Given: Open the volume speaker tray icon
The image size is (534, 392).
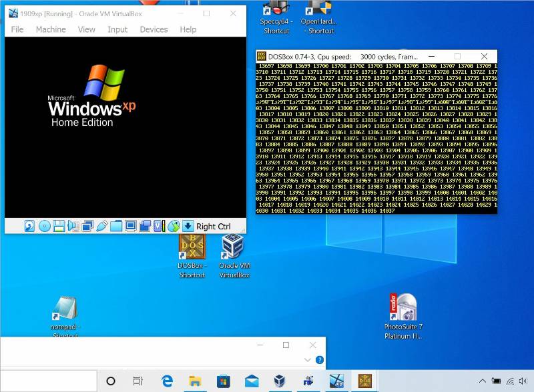Looking at the screenshot, I should pos(523,381).
